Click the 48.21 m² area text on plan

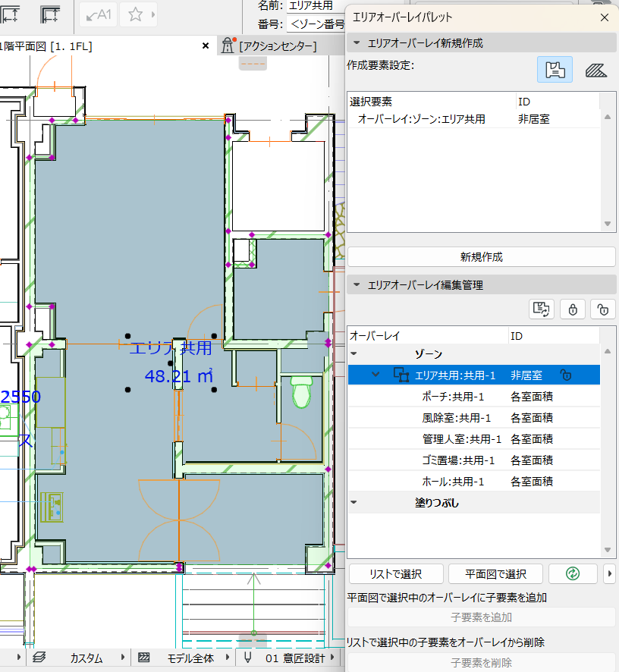[x=179, y=376]
